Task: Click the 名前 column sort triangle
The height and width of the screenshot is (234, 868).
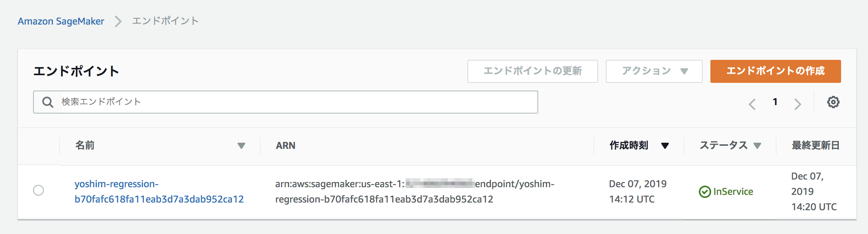Action: point(241,146)
